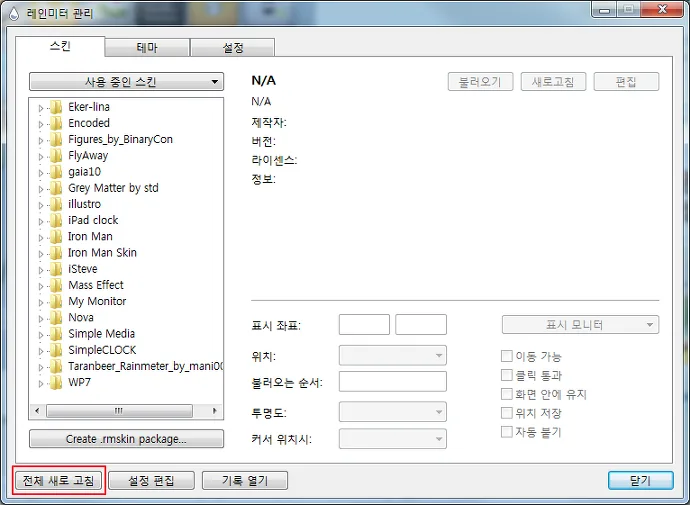The image size is (690, 505).
Task: Click the Nova folder icon
Action: pyautogui.click(x=56, y=318)
